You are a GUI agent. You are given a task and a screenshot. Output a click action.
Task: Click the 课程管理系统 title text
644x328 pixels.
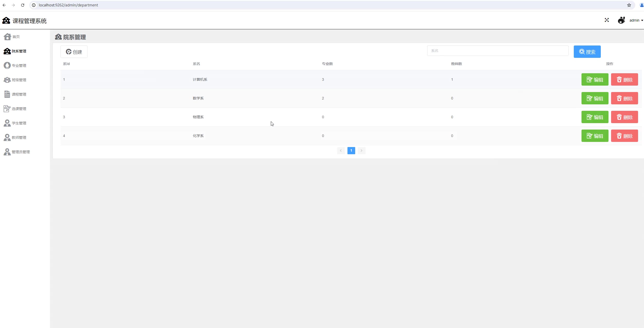(30, 21)
